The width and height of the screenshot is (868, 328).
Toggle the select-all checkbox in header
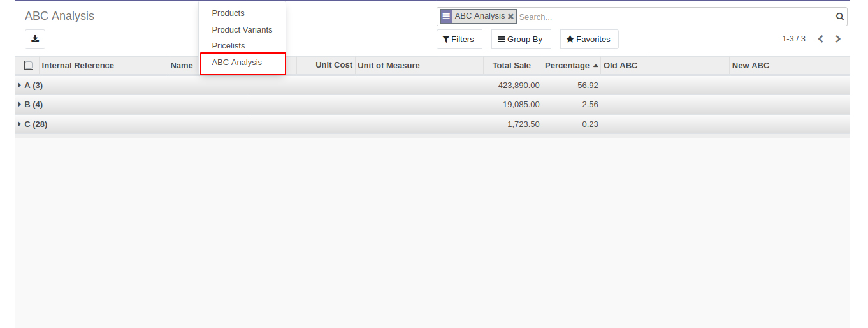click(29, 65)
